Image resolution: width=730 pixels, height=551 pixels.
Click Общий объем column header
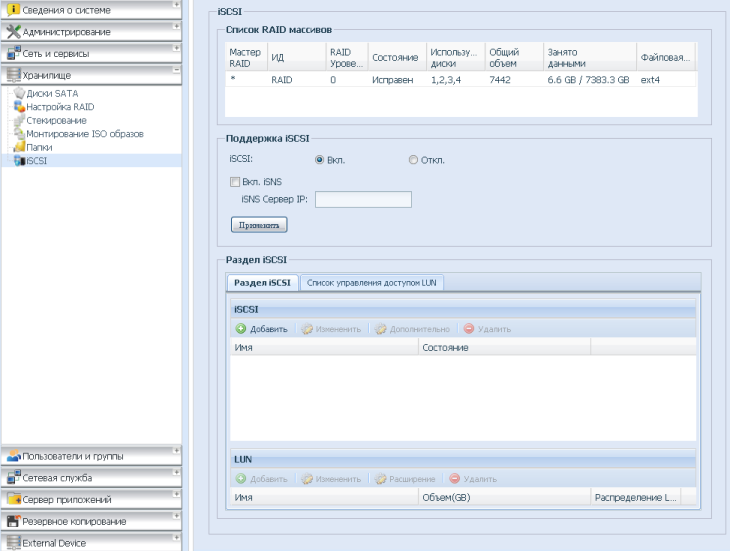514,57
